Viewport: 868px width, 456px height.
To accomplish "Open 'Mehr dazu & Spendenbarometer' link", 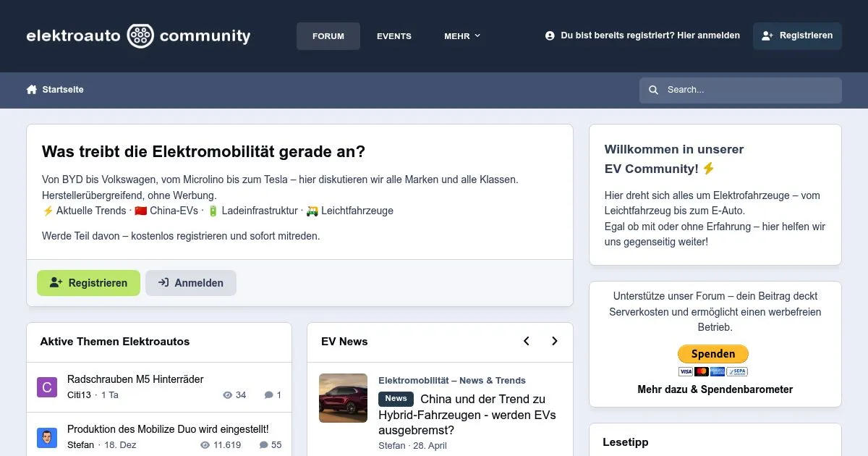I will 715,389.
